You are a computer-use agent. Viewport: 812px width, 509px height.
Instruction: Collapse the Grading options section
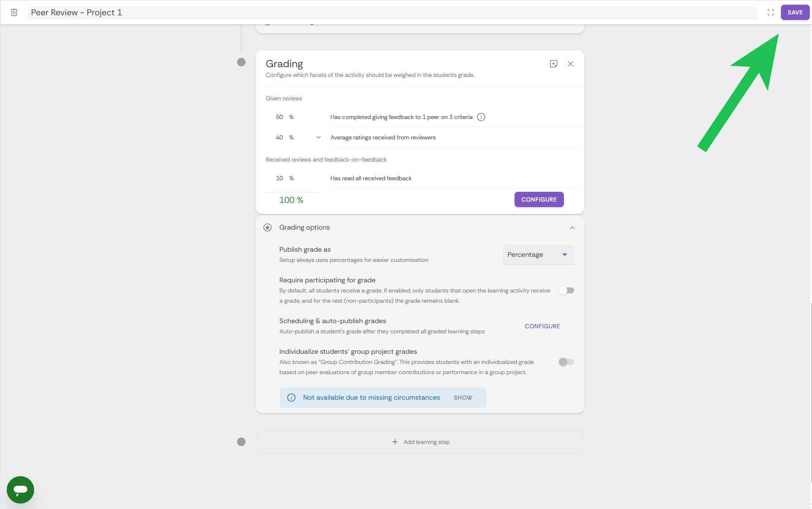572,227
